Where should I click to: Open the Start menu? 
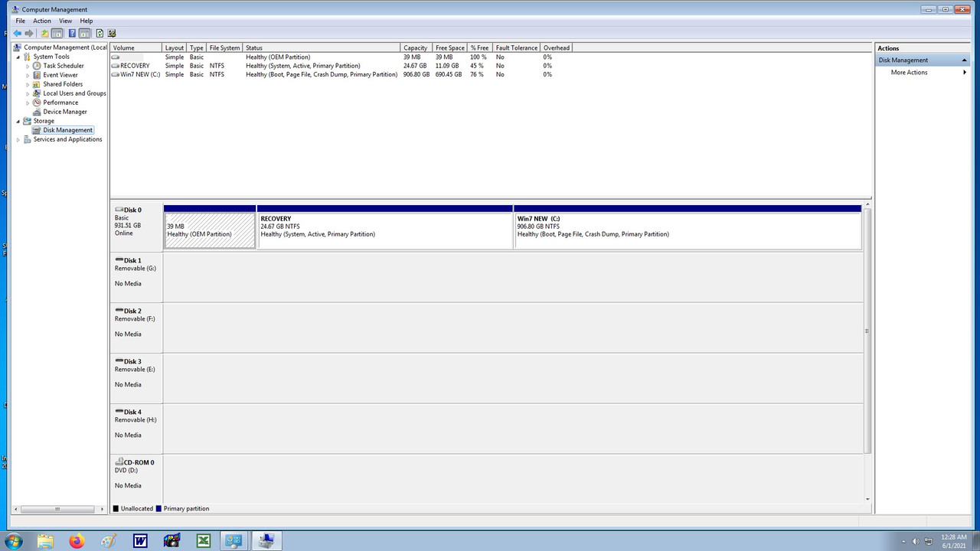tap(14, 540)
